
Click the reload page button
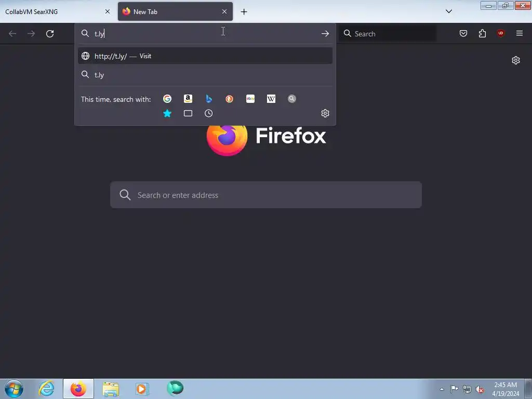(50, 34)
